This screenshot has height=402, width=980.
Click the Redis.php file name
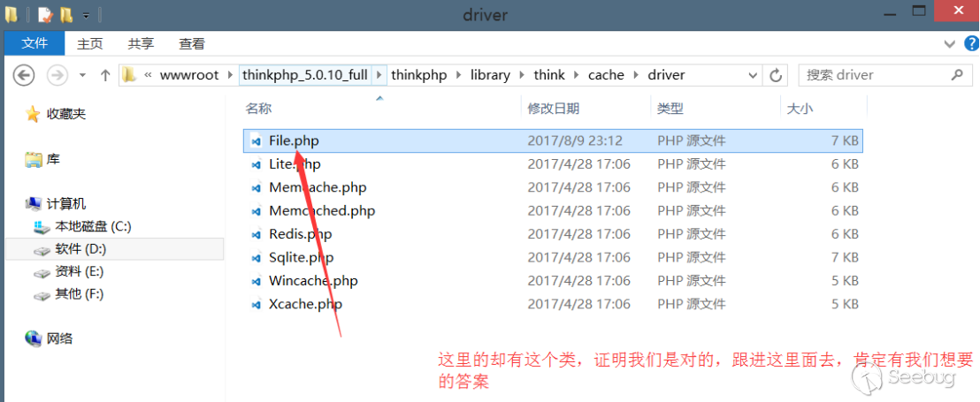point(300,234)
